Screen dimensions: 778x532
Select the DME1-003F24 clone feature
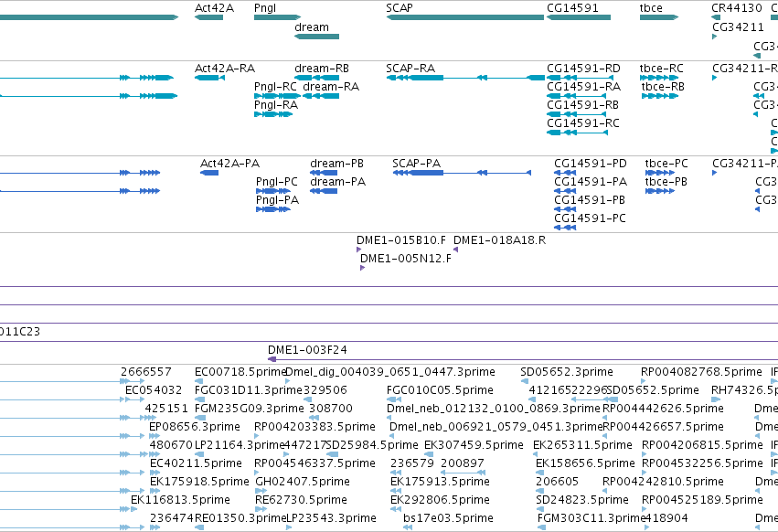point(522,359)
